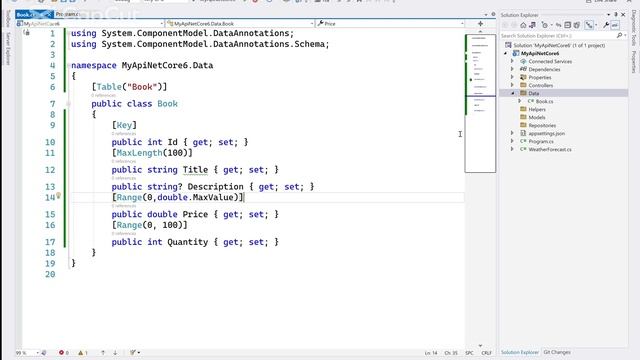Open project dropdown MyApiNetCore6 in navigation bar

(x=89, y=24)
